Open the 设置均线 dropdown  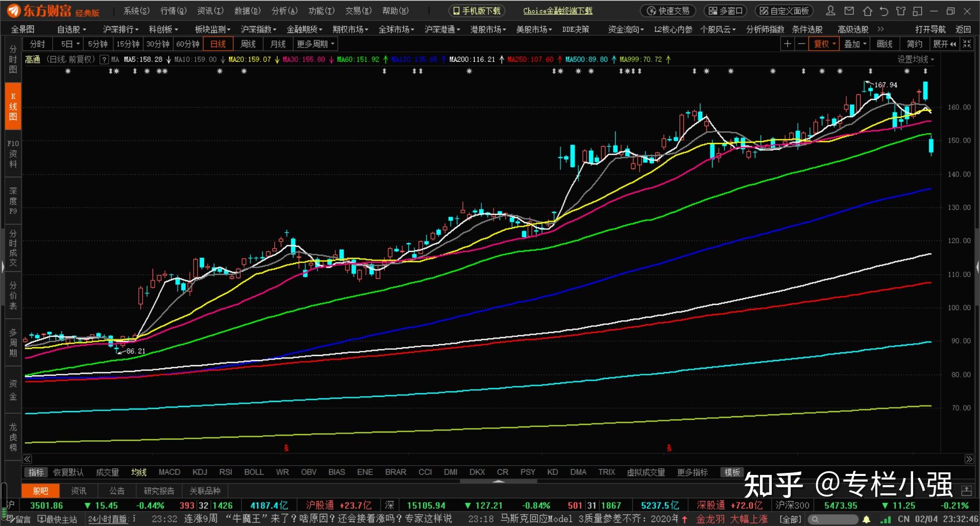[916, 60]
